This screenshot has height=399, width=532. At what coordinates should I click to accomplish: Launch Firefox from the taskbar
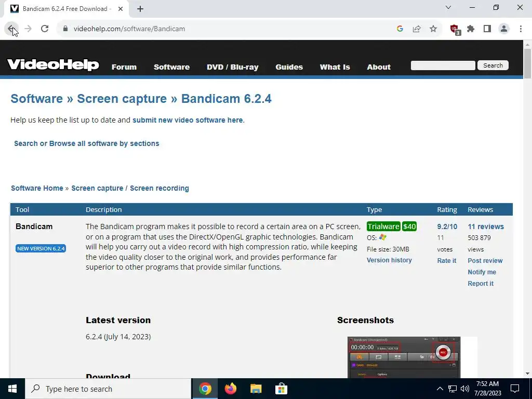230,389
